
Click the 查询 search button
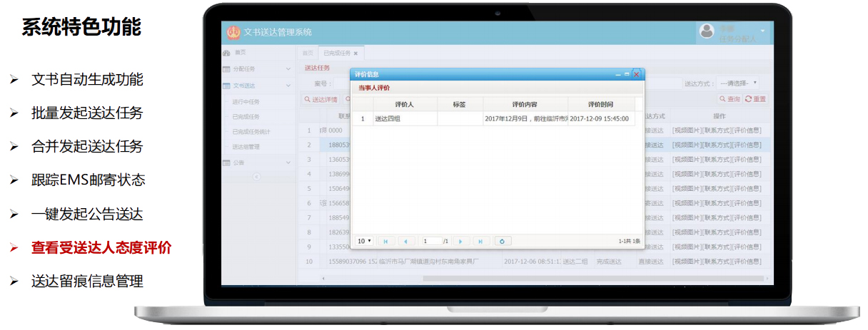(x=730, y=99)
